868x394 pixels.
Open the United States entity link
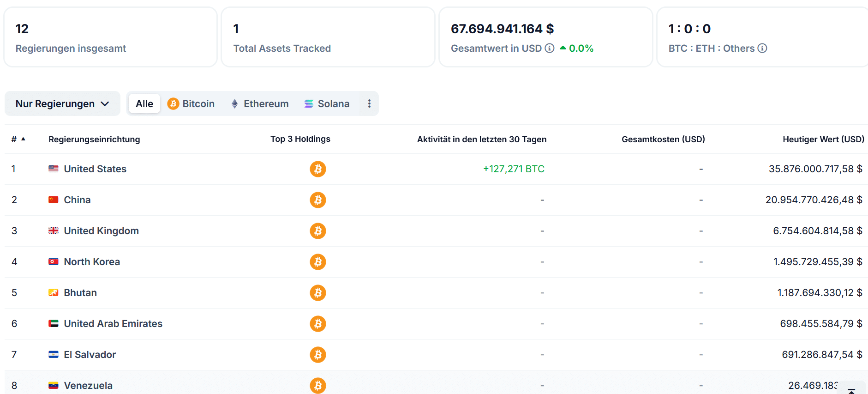[x=95, y=169]
